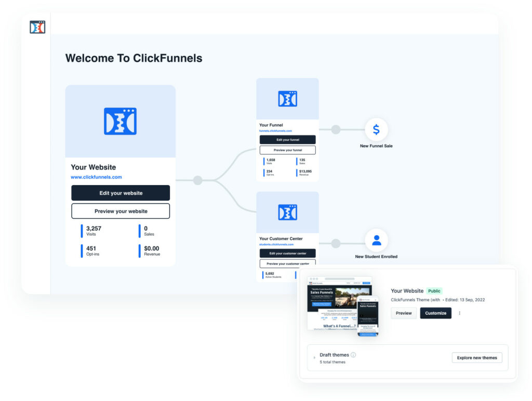Screen dimensions: 532x401
Task: Click the Your Funnel card title
Action: pos(271,125)
